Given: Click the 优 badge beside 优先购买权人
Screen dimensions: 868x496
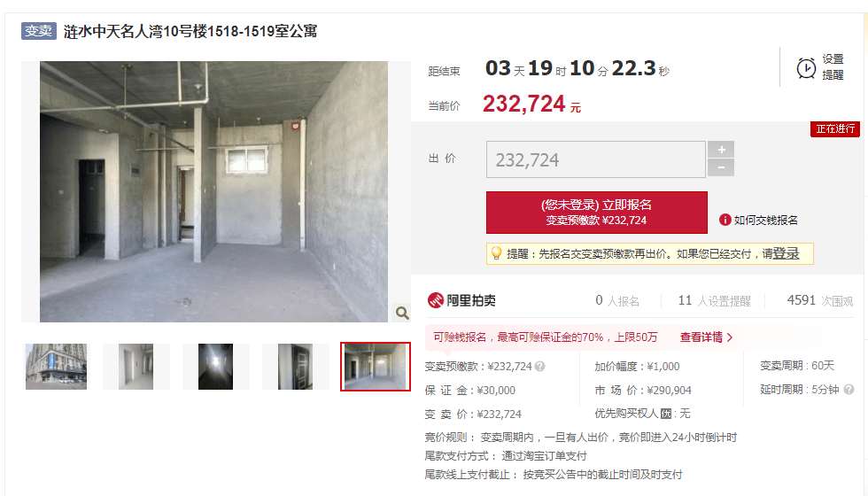Looking at the screenshot, I should pos(666,414).
